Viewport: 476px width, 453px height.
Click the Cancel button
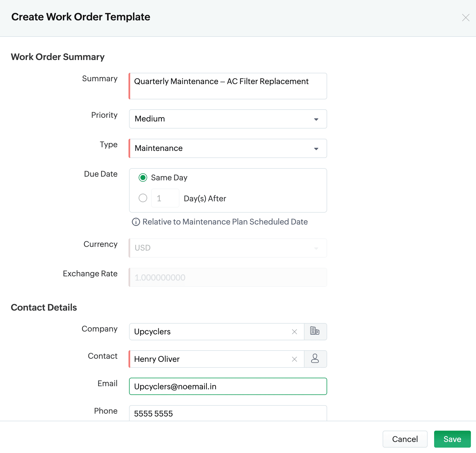coord(405,439)
